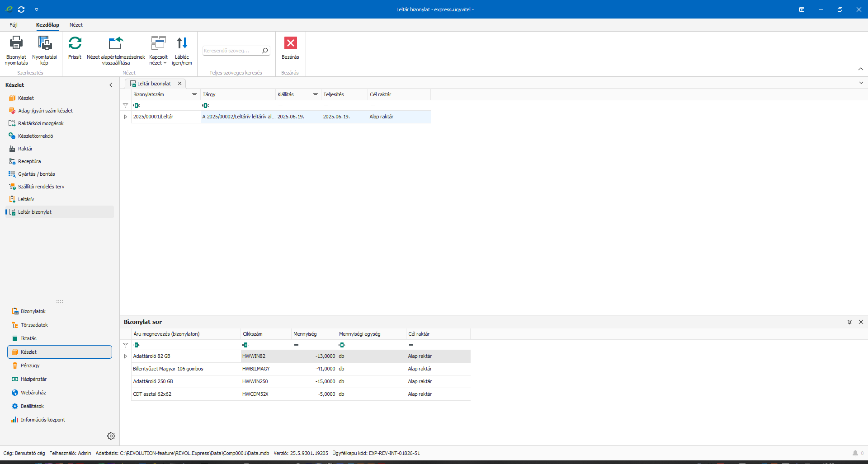The width and height of the screenshot is (868, 464).
Task: Collapse the ribbon with the chevron
Action: click(860, 69)
